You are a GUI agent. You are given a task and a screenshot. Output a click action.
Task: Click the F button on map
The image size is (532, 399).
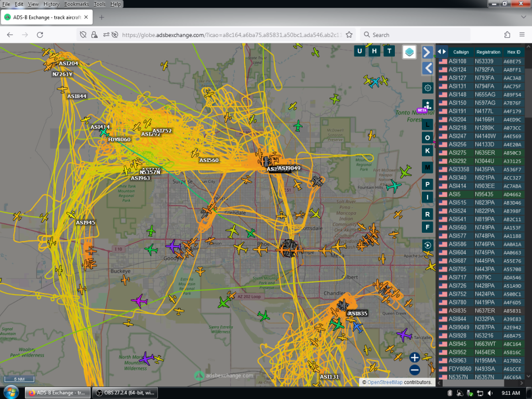click(x=428, y=227)
